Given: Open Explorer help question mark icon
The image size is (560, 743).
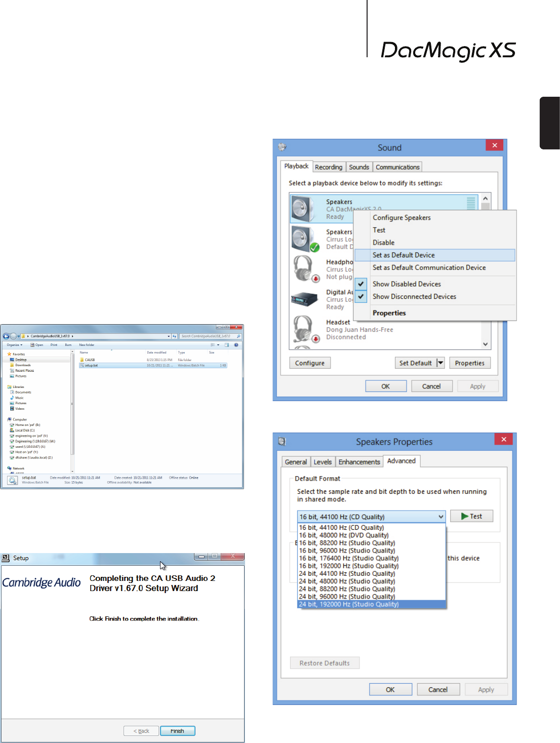Looking at the screenshot, I should 236,345.
